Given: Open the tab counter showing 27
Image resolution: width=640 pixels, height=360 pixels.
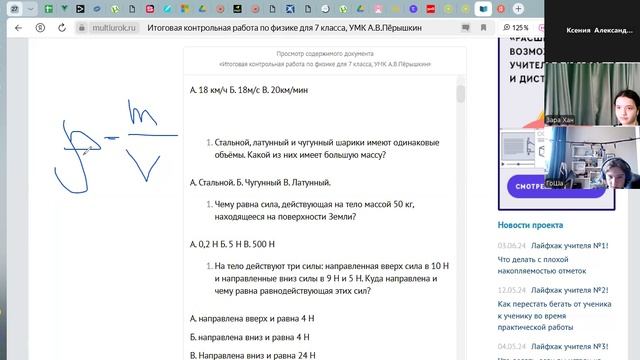Looking at the screenshot, I should (15, 9).
